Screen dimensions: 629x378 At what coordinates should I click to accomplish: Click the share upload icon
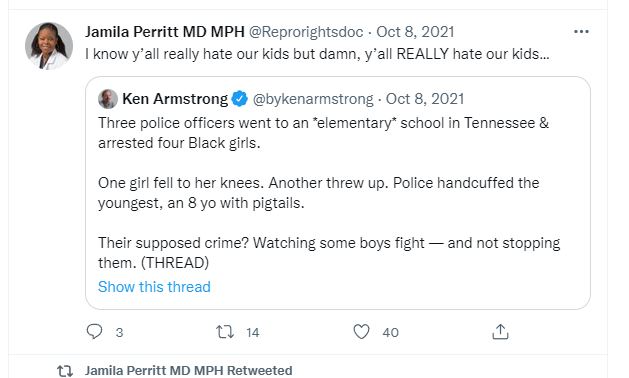500,332
